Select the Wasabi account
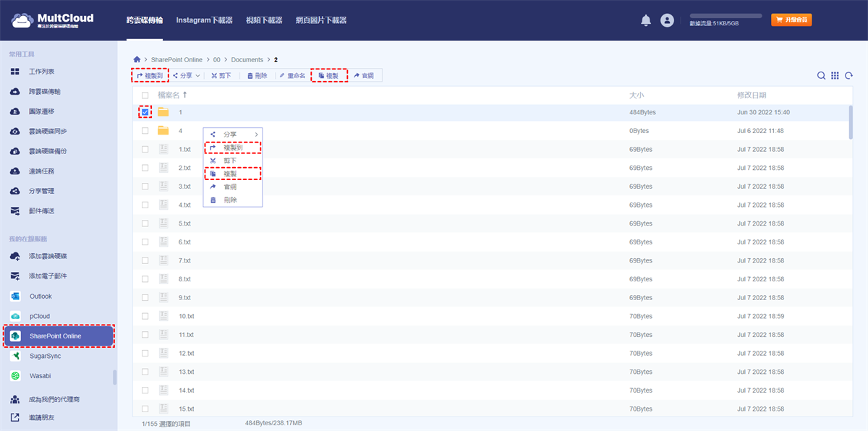This screenshot has width=868, height=431. 40,376
